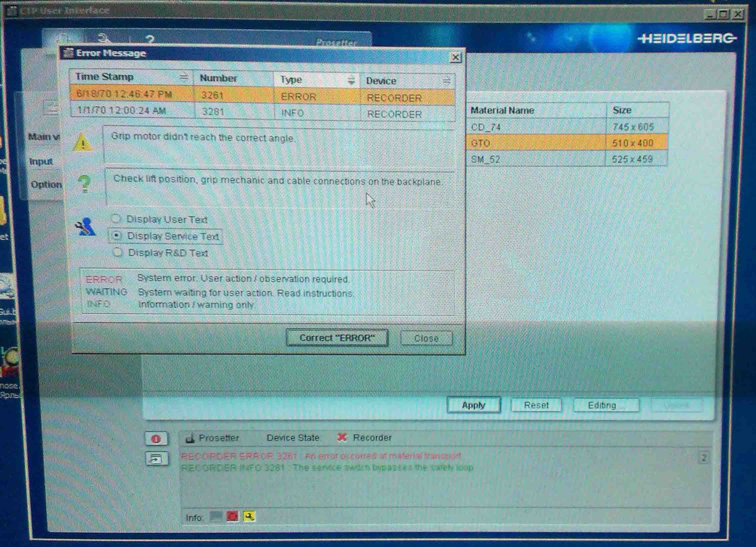The height and width of the screenshot is (547, 756).
Task: Click the Error Message dialog title icon
Action: (68, 53)
